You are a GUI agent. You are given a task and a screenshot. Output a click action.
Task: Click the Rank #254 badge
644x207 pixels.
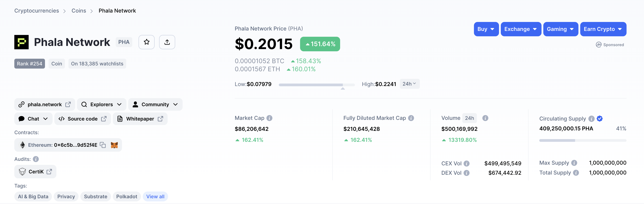(30, 64)
